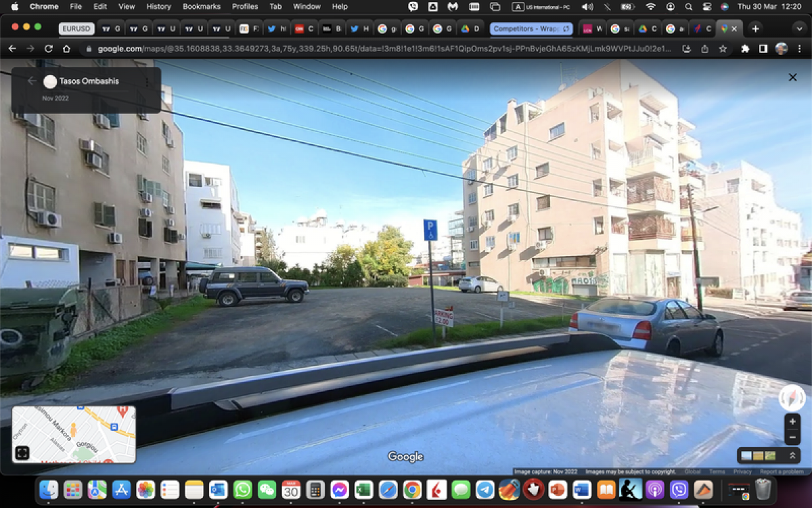Mute sound via the speaker menu bar icon
812x508 pixels.
[587, 6]
